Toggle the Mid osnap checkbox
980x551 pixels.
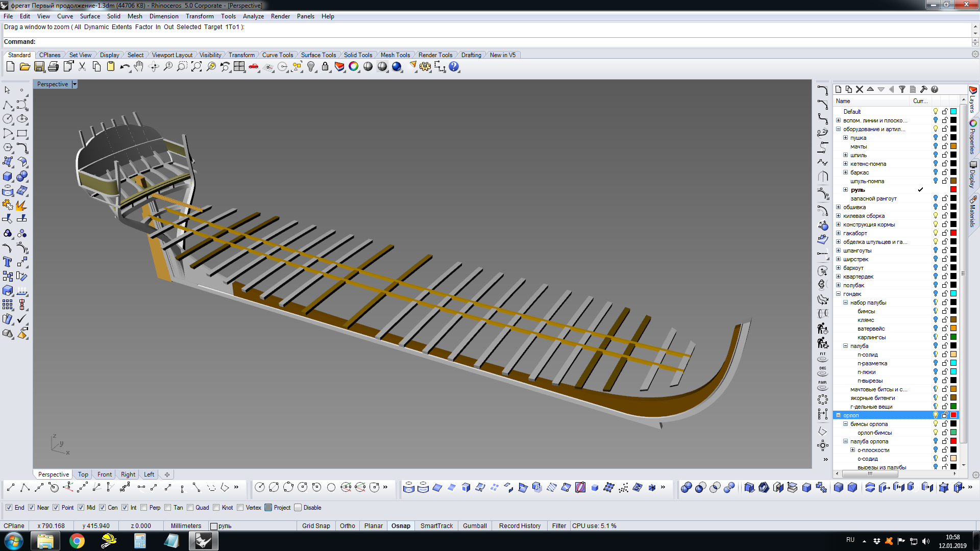point(81,508)
